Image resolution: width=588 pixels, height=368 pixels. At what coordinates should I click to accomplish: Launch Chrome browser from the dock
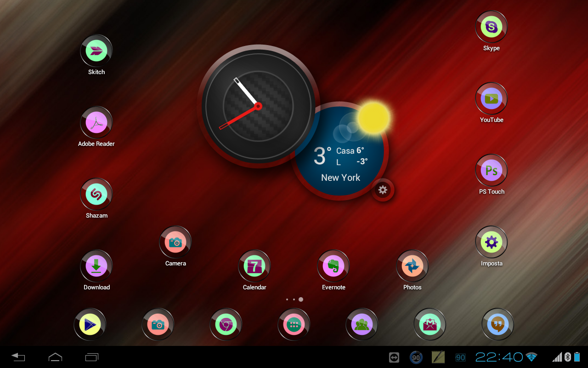click(226, 325)
